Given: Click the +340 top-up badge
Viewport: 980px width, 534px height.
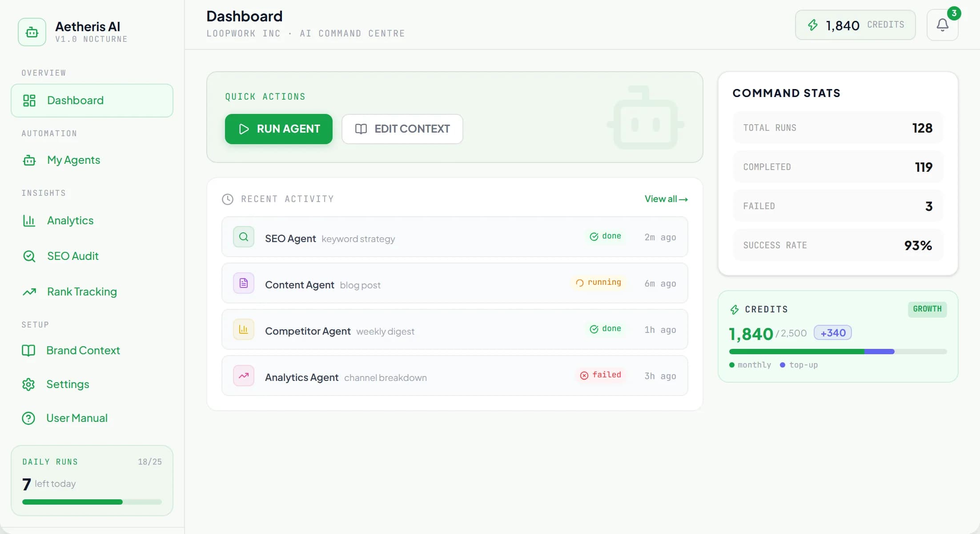Looking at the screenshot, I should [833, 333].
